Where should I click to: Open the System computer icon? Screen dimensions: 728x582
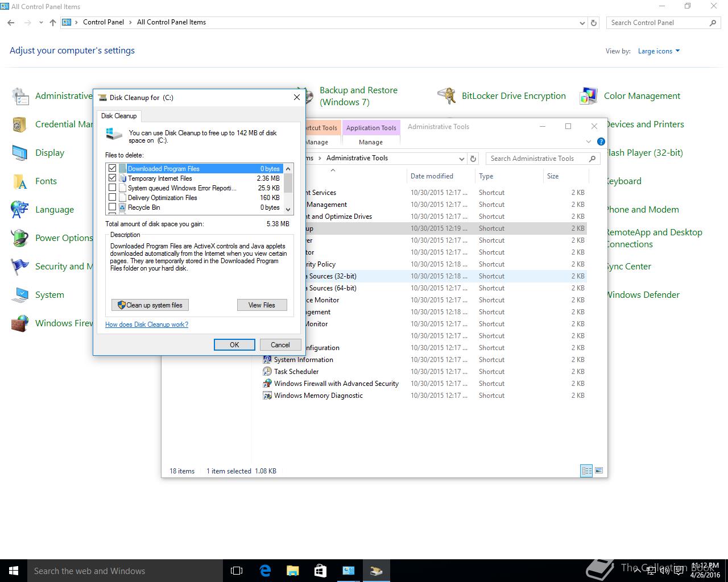click(20, 295)
